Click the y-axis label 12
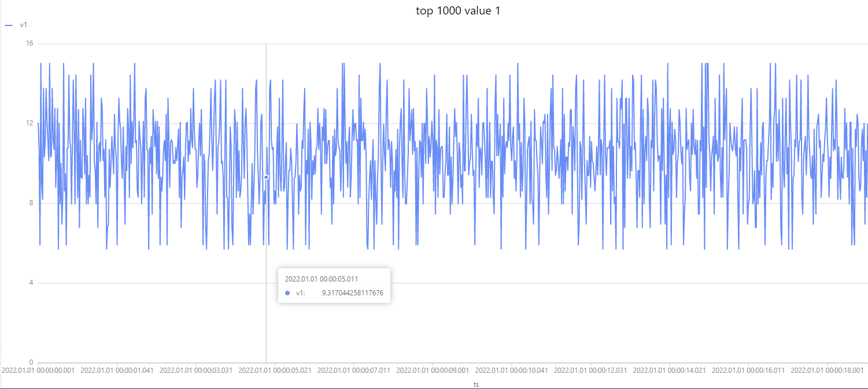868x389 pixels. coord(29,123)
